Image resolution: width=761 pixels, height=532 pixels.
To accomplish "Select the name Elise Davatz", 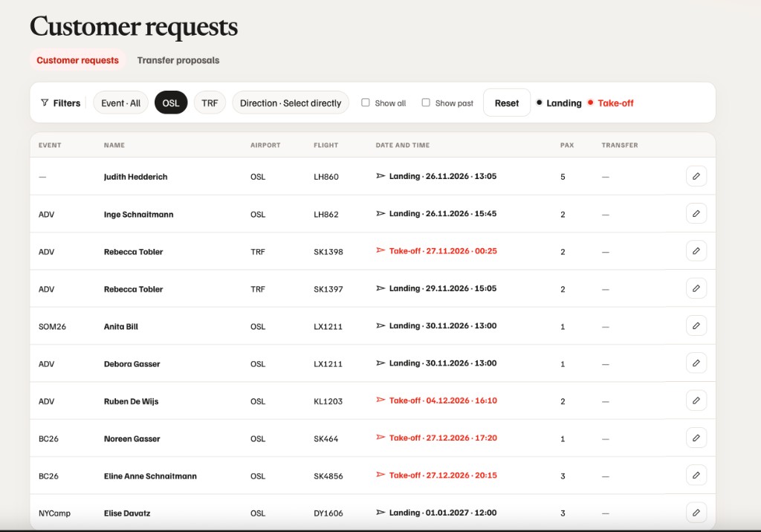I will point(127,513).
